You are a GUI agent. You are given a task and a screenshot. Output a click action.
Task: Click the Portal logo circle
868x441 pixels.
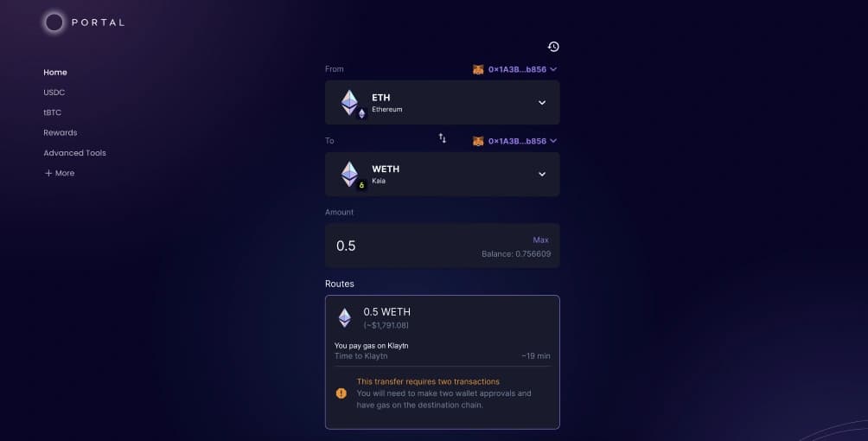coord(54,22)
